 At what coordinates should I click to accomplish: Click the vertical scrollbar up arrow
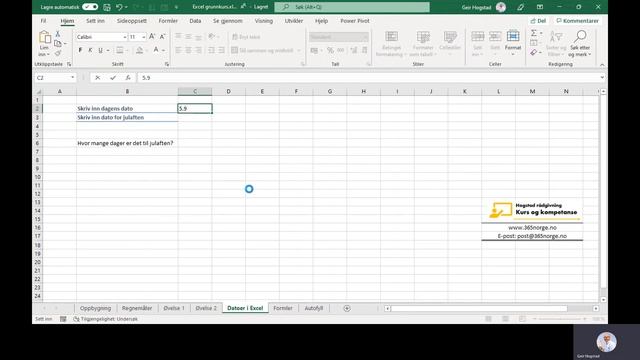[603, 92]
